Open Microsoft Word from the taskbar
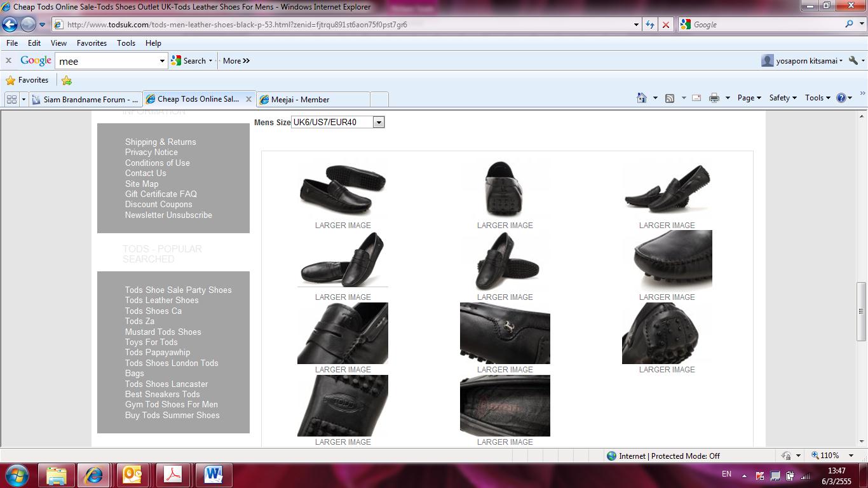868x488 pixels. (x=213, y=475)
